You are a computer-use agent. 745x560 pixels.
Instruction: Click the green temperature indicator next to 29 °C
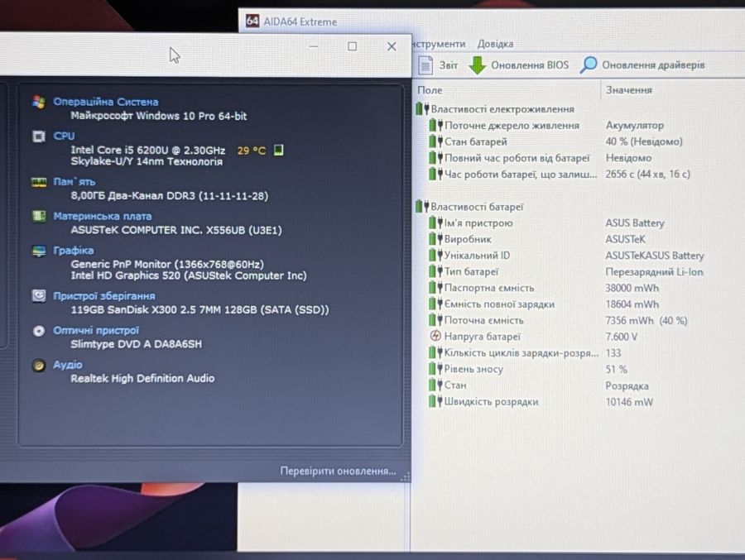point(278,150)
